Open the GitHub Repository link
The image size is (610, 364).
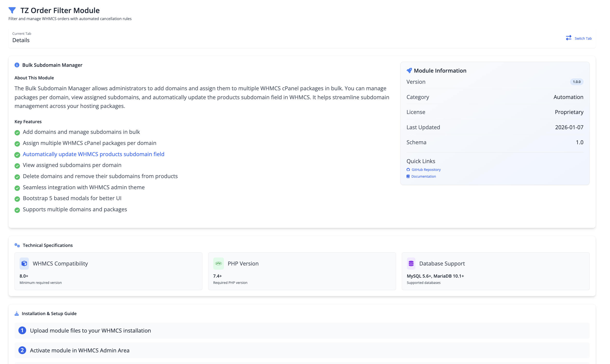pyautogui.click(x=426, y=169)
